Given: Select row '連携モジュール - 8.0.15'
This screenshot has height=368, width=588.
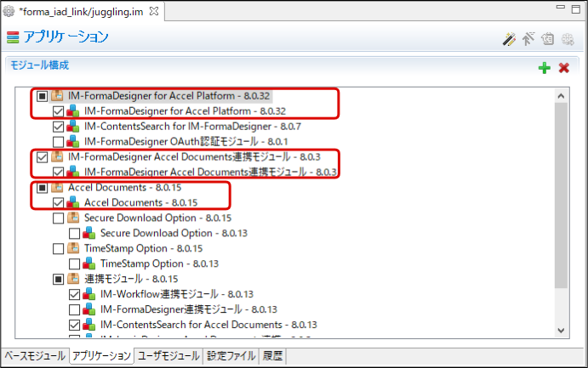Looking at the screenshot, I should [x=131, y=279].
